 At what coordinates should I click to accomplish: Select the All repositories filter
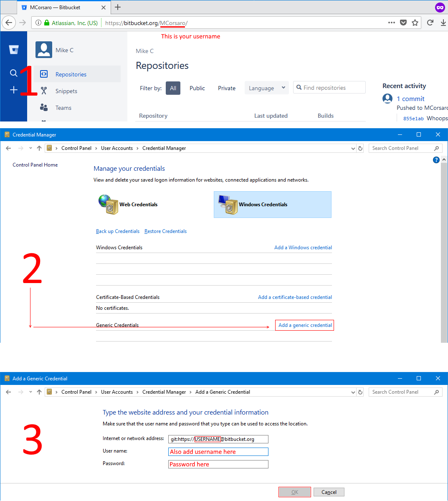pos(173,88)
